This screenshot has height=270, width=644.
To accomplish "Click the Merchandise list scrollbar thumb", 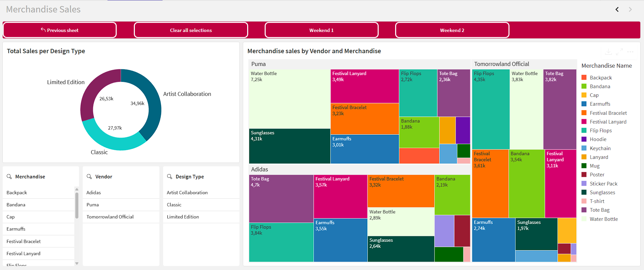I will pos(77,205).
